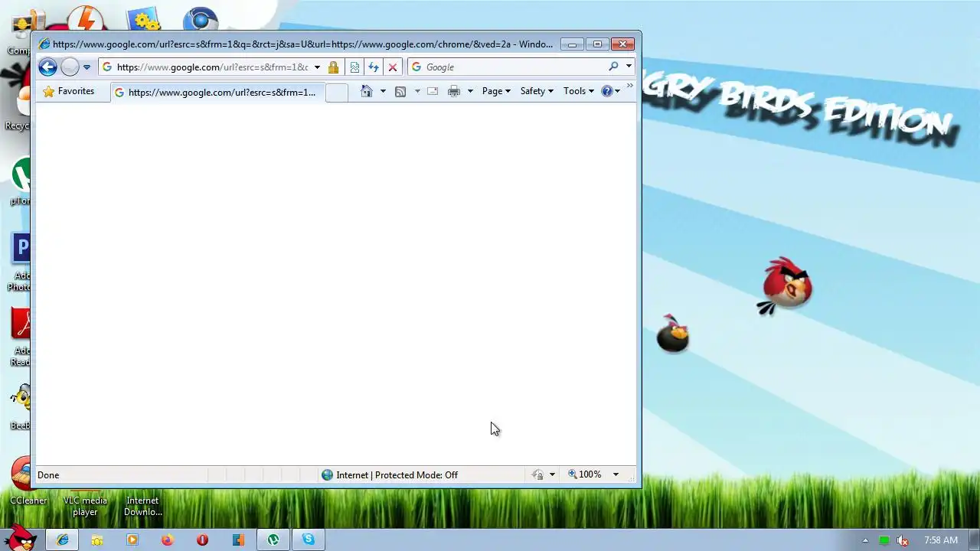Click the Home icon

[x=367, y=91]
